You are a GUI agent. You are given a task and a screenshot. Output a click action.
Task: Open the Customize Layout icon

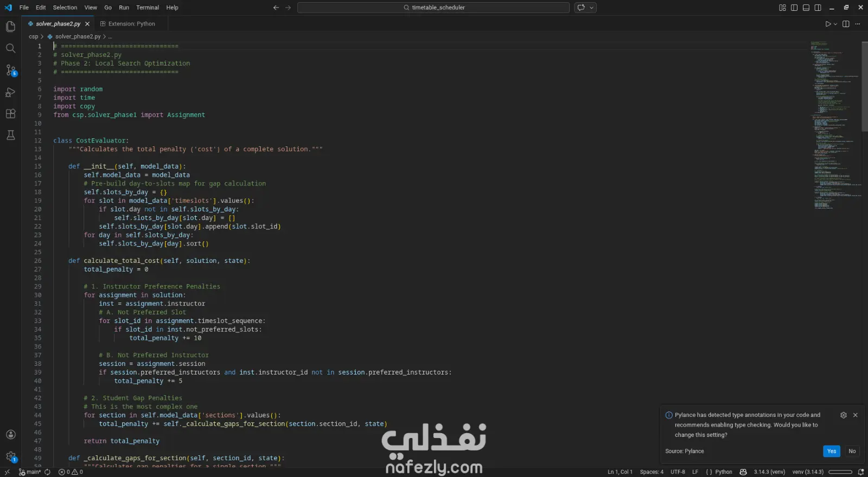(x=782, y=8)
